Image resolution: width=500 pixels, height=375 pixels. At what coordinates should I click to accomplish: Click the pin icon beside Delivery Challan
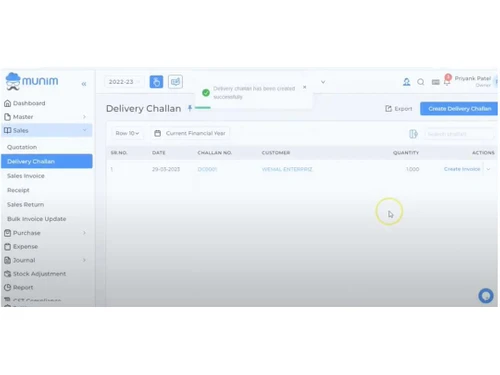(190, 108)
